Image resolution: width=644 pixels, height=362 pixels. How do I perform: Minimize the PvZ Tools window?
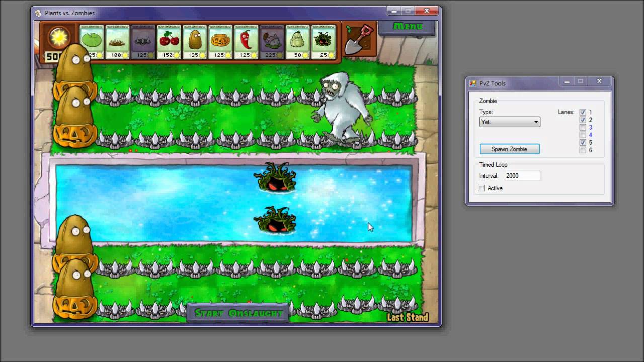coord(567,81)
